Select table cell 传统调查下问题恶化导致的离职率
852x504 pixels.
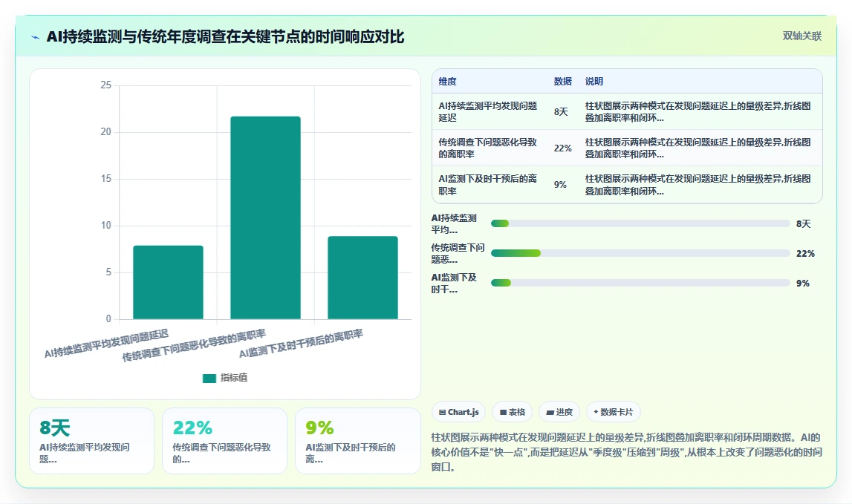point(488,148)
